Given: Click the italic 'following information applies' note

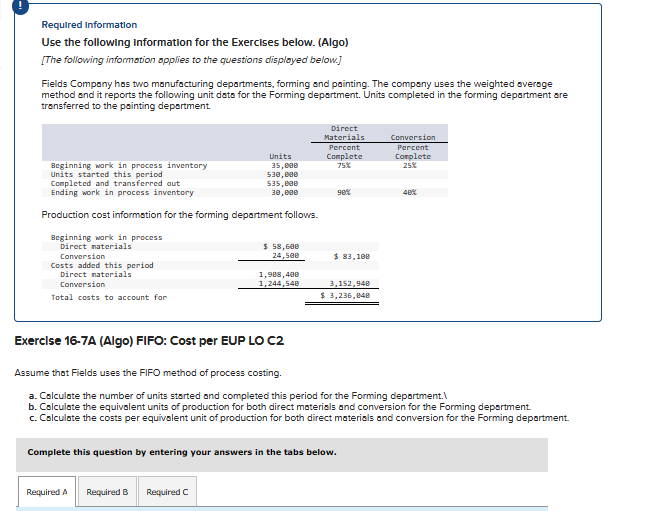Looking at the screenshot, I should pos(192,60).
